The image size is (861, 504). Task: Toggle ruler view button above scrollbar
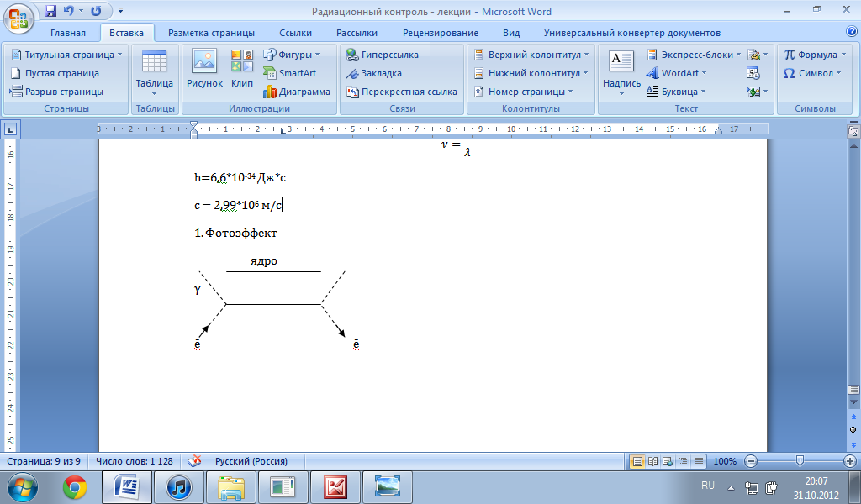[853, 130]
